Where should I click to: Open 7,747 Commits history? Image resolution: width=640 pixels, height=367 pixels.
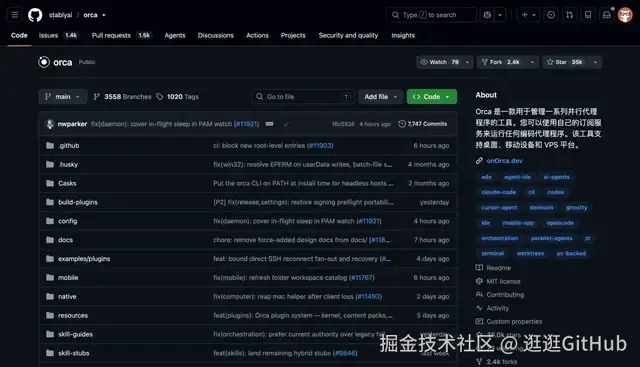pyautogui.click(x=423, y=124)
